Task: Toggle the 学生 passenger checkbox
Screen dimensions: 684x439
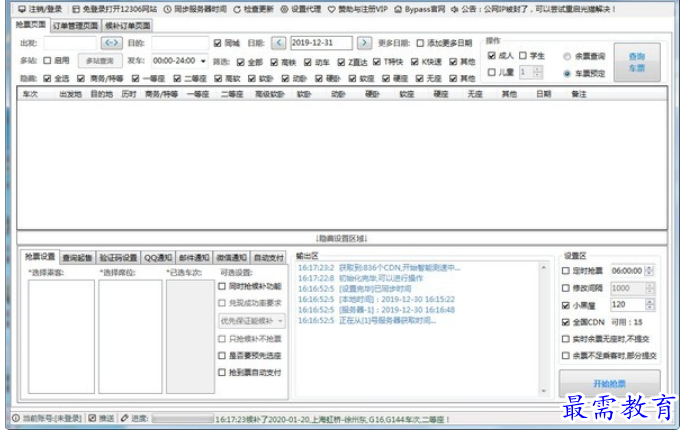Action: [x=523, y=56]
